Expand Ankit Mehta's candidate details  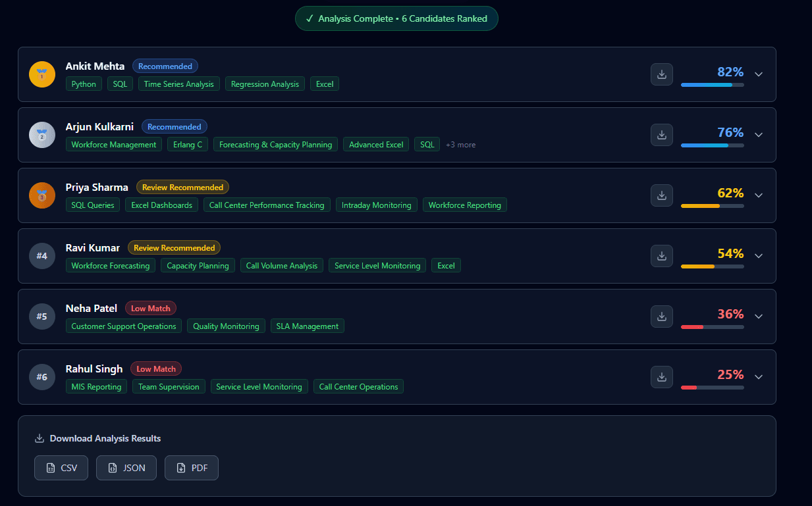click(x=759, y=74)
